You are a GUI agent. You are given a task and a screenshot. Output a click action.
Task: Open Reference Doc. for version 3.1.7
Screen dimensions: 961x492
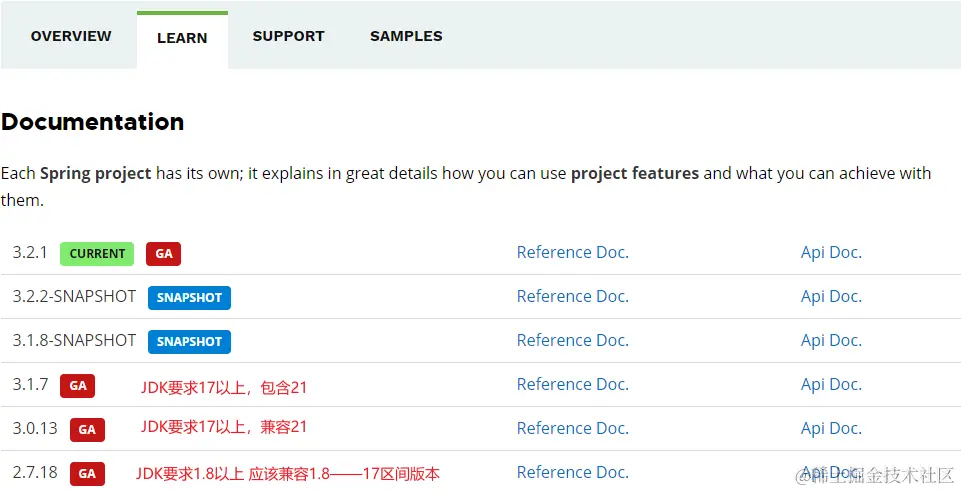pos(572,384)
